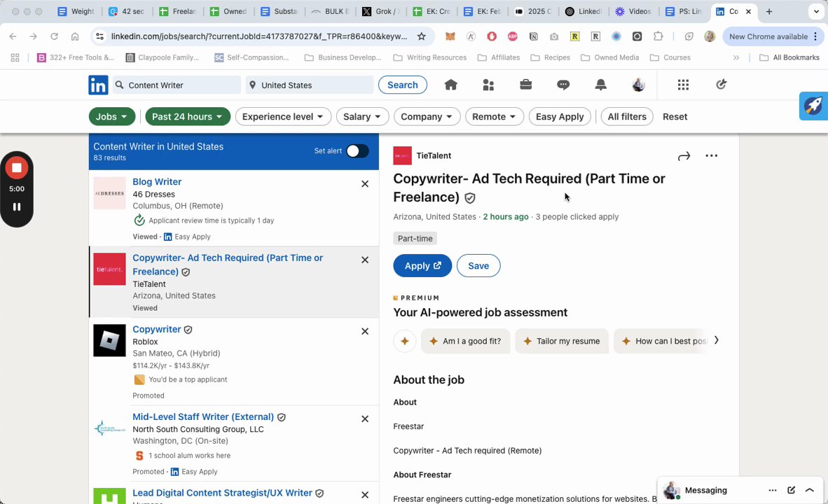This screenshot has height=504, width=828.
Task: Open LinkedIn Home icon
Action: point(450,85)
